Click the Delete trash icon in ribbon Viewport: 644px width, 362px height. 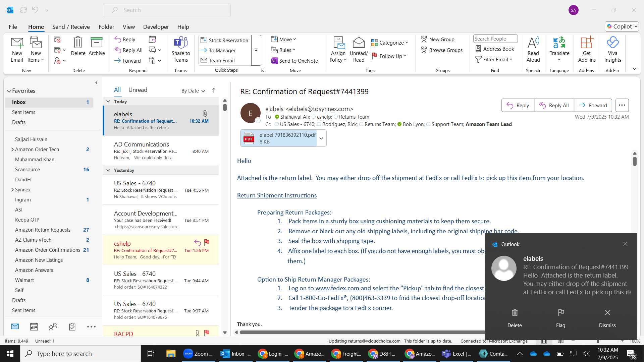[x=78, y=46]
